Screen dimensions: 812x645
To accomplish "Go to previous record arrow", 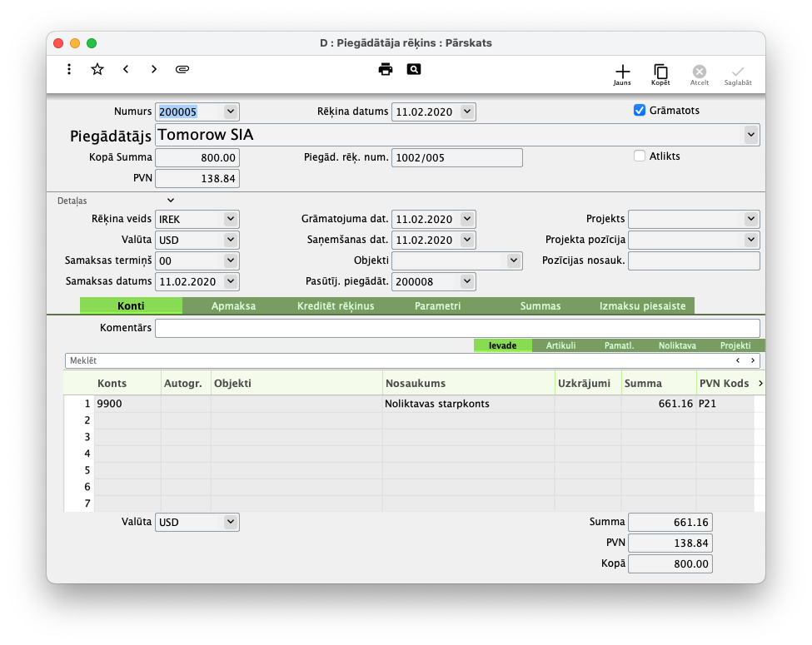I will 126,69.
